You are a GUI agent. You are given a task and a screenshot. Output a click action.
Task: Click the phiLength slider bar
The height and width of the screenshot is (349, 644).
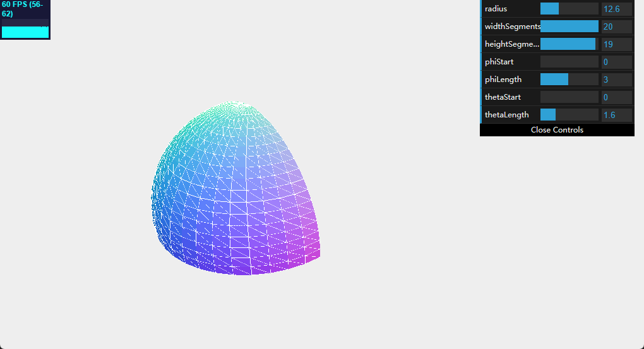tap(569, 80)
